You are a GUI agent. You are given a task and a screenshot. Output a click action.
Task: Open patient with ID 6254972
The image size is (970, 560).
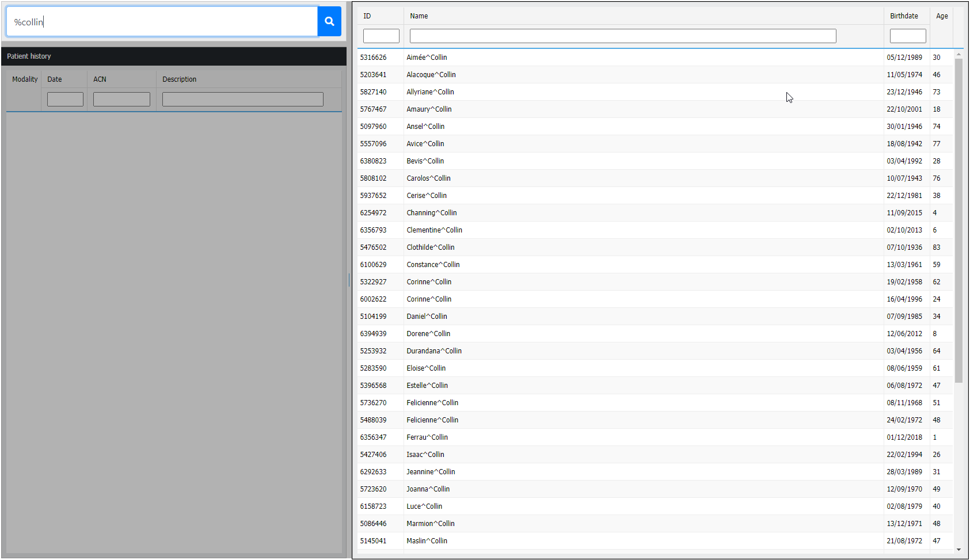(374, 213)
